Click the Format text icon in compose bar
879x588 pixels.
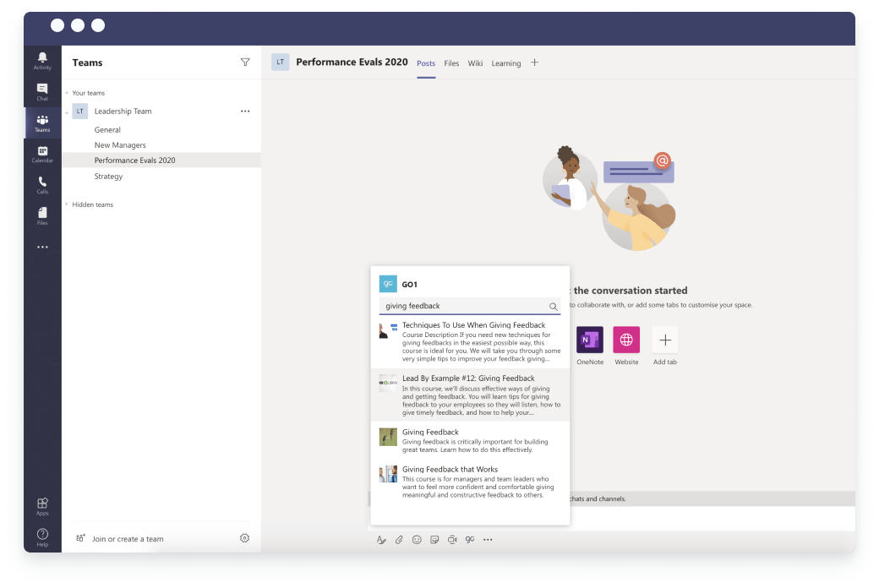(x=381, y=539)
